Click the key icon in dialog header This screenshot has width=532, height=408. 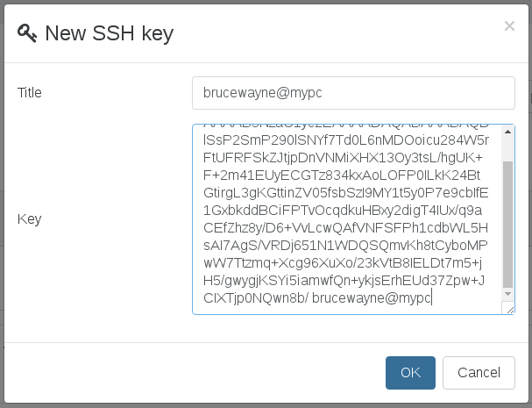click(x=27, y=33)
